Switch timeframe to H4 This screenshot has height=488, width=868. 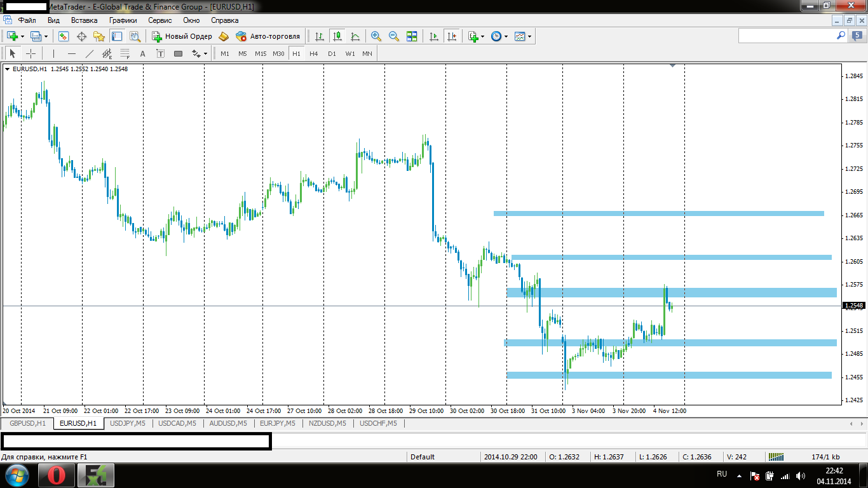click(313, 53)
